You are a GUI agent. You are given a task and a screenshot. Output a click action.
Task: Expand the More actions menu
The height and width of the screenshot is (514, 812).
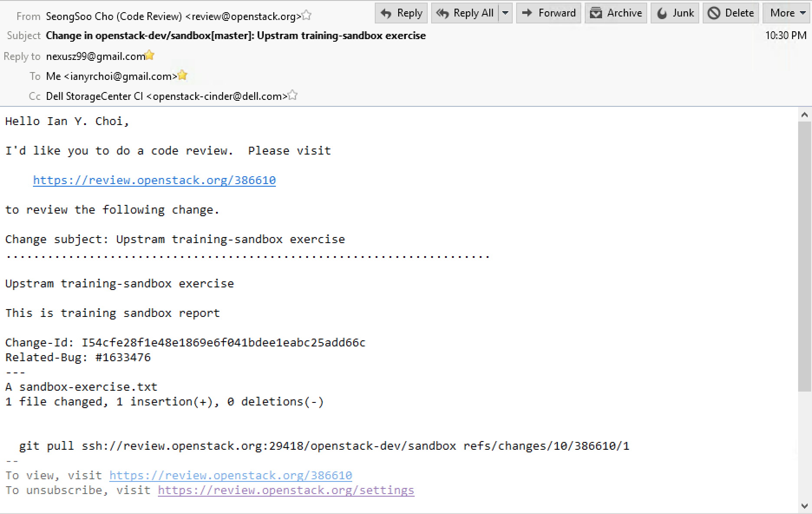[x=787, y=13]
